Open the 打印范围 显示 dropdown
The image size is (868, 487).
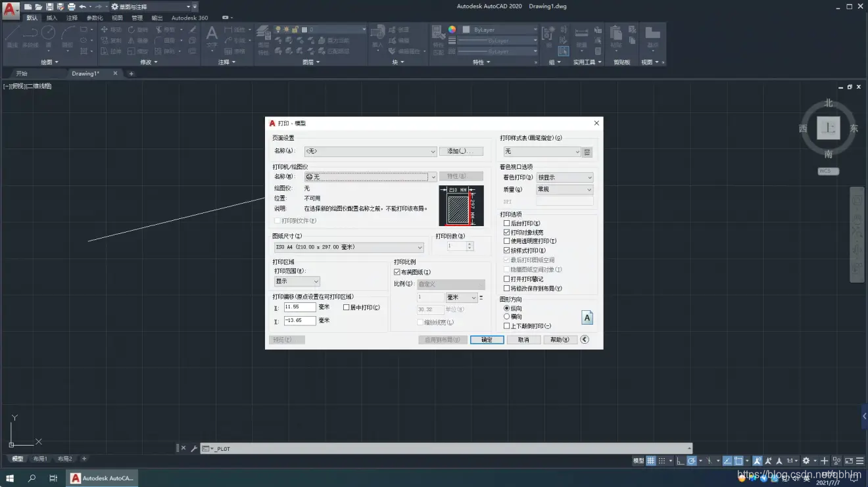click(297, 281)
